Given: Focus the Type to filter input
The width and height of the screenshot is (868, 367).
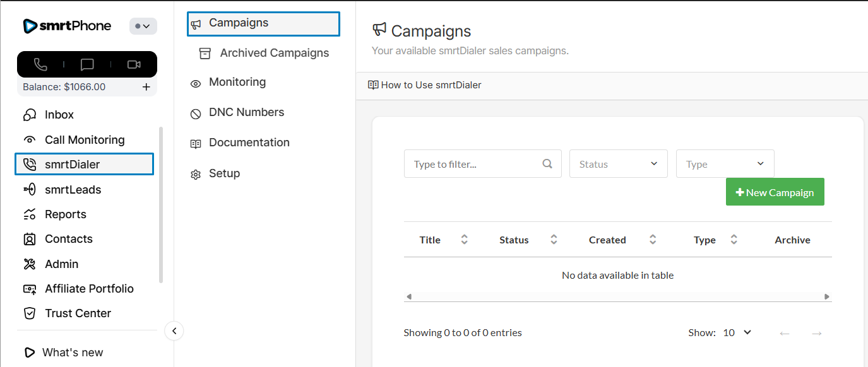Looking at the screenshot, I should point(475,164).
